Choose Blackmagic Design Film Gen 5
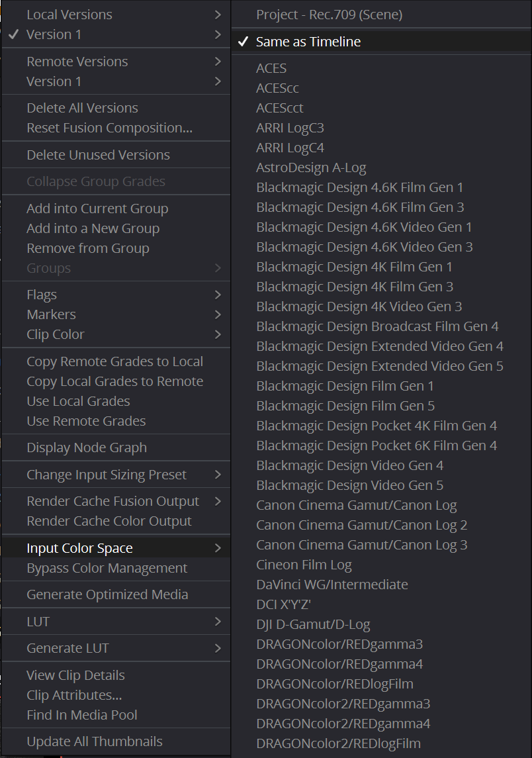The image size is (532, 758). click(x=382, y=406)
